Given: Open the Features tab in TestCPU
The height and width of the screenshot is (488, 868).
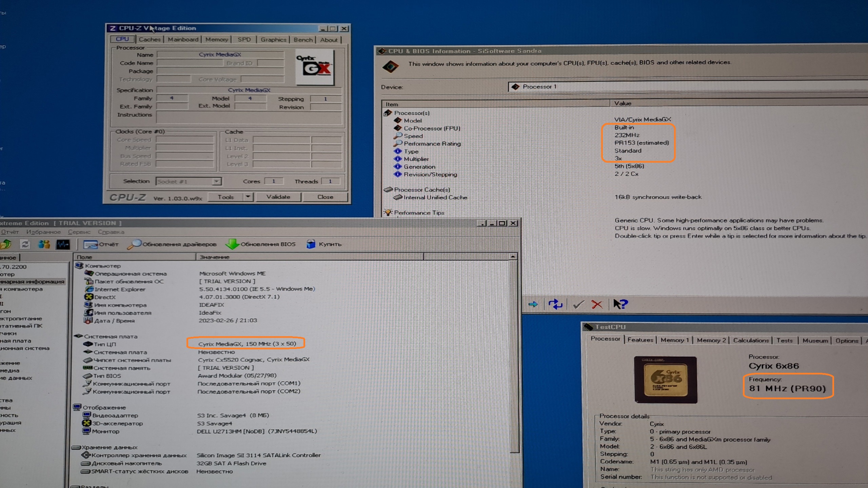Looking at the screenshot, I should [x=640, y=340].
